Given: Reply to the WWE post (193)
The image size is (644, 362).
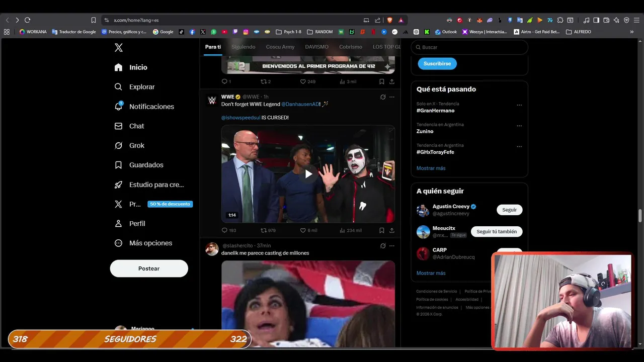Looking at the screenshot, I should [x=229, y=230].
